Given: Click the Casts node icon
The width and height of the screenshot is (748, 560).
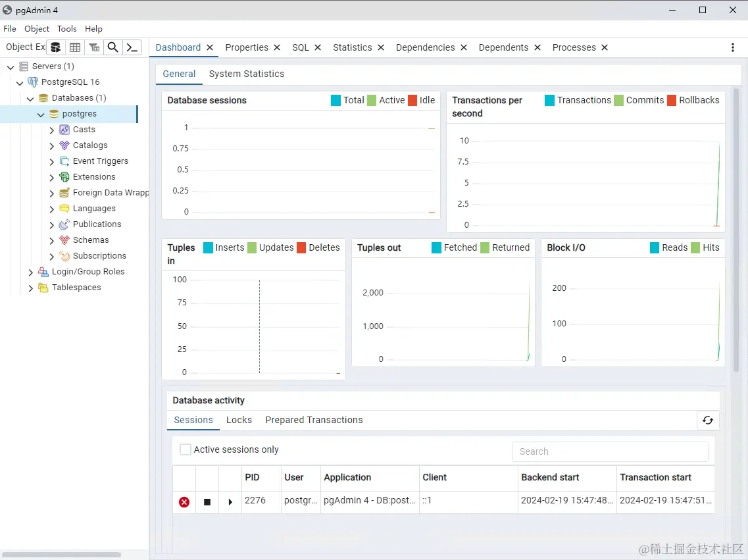Looking at the screenshot, I should coord(64,129).
